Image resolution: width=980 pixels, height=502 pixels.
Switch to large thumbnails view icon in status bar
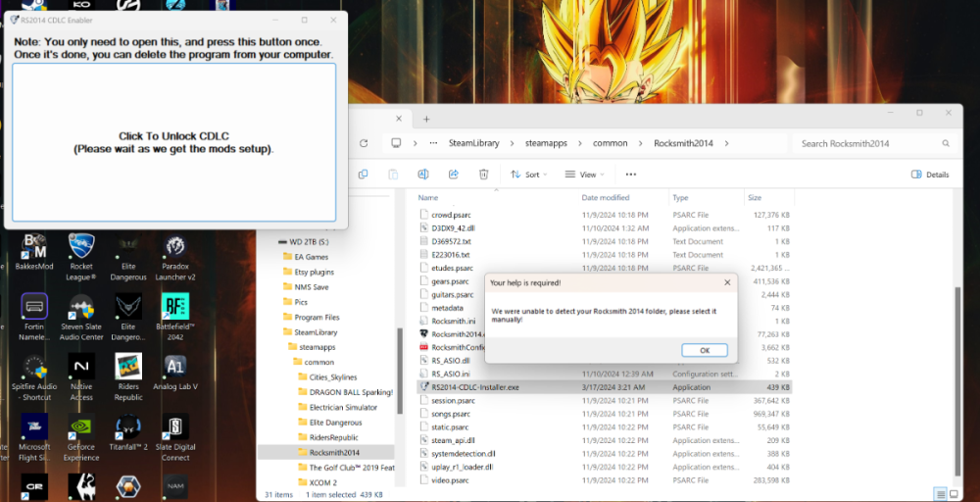tap(954, 494)
